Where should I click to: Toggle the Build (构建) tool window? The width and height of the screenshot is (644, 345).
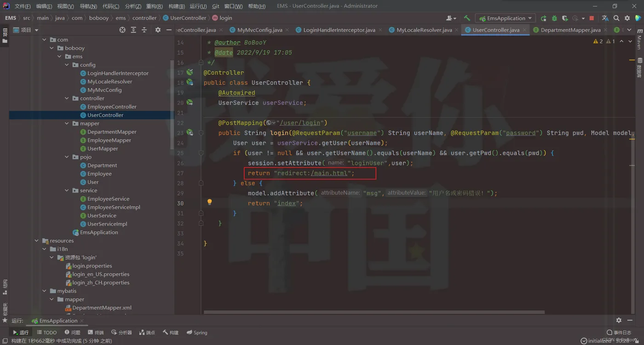[x=170, y=333]
